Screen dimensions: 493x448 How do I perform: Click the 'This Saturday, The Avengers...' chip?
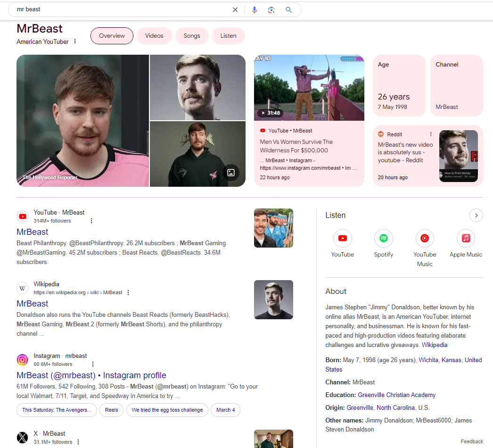[x=57, y=410]
